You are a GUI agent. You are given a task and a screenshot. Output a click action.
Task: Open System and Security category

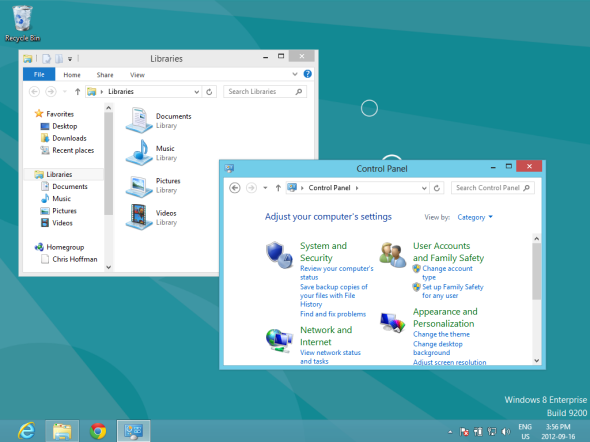point(323,252)
